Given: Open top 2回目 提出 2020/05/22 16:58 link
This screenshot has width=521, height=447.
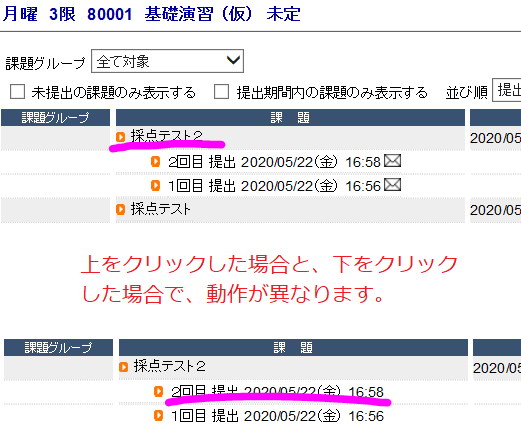Looking at the screenshot, I should coord(274,162).
